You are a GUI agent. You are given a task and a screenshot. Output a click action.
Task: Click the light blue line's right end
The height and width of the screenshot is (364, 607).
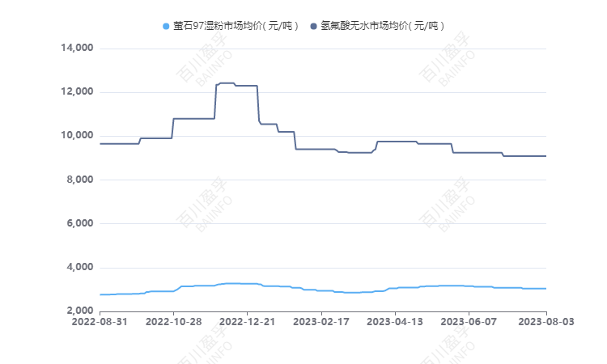545,289
